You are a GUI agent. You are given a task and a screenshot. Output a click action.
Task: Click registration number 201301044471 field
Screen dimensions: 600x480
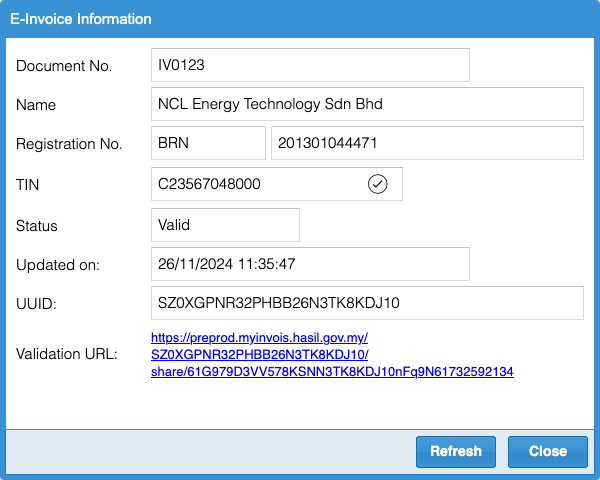427,143
